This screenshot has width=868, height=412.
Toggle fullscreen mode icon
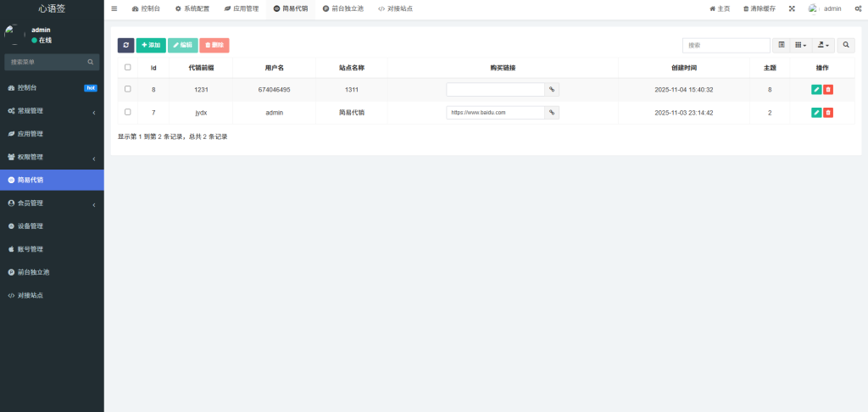[792, 8]
